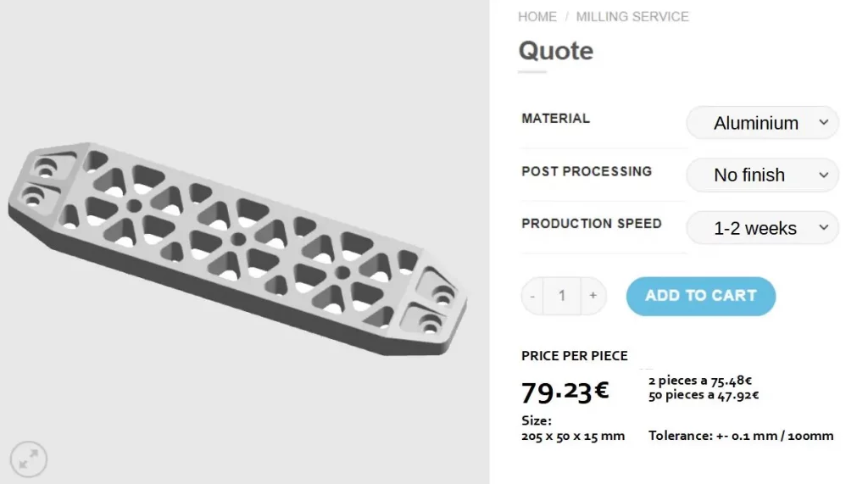Open the Production Speed dropdown showing 1-2 weeks
Viewport: 868px width, 484px height.
(x=762, y=228)
